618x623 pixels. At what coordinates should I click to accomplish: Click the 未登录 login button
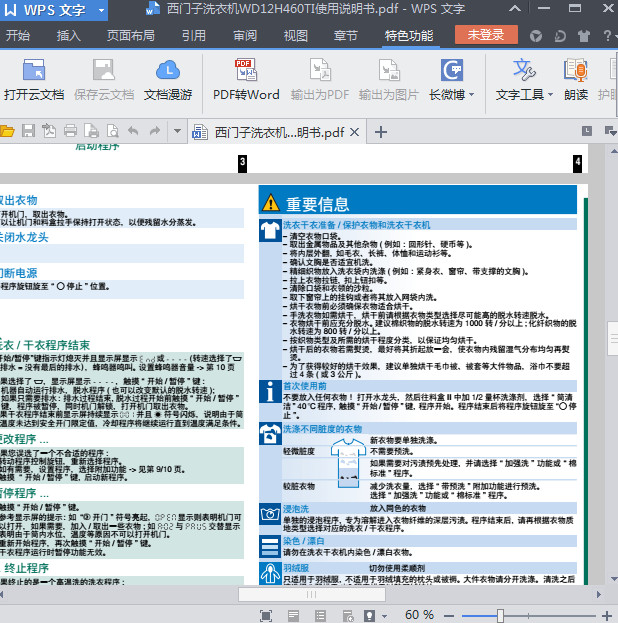pos(486,35)
